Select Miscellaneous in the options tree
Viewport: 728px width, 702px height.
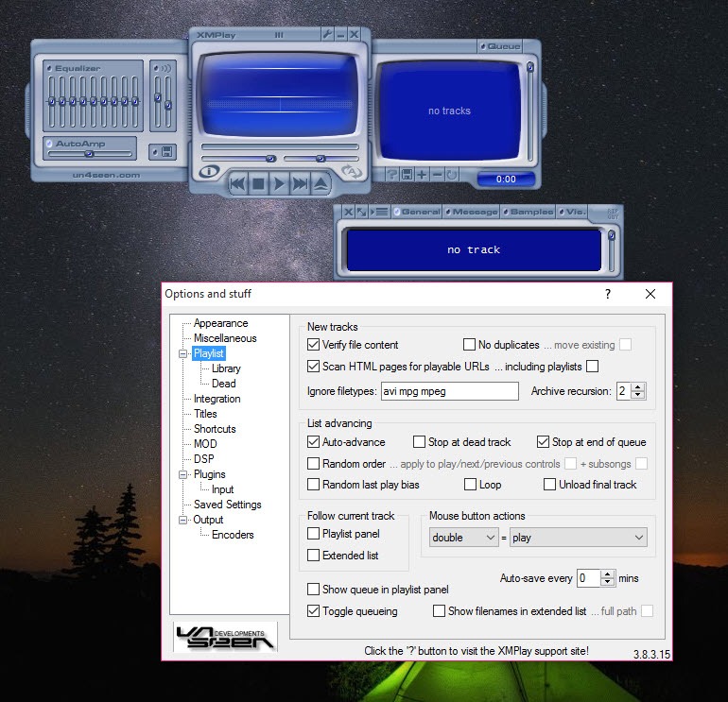tap(225, 338)
